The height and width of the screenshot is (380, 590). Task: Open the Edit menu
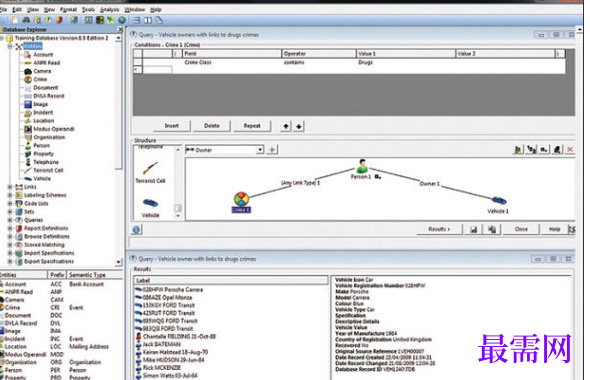17,10
